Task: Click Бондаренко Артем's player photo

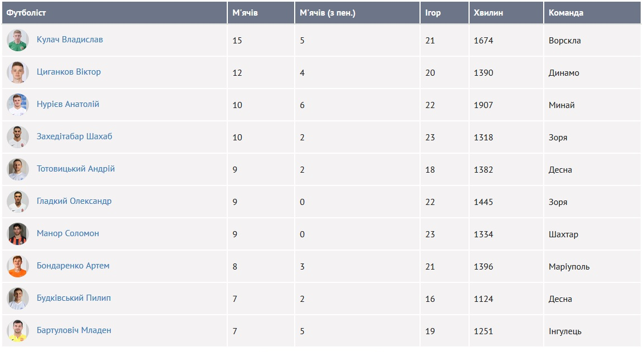Action: point(18,266)
